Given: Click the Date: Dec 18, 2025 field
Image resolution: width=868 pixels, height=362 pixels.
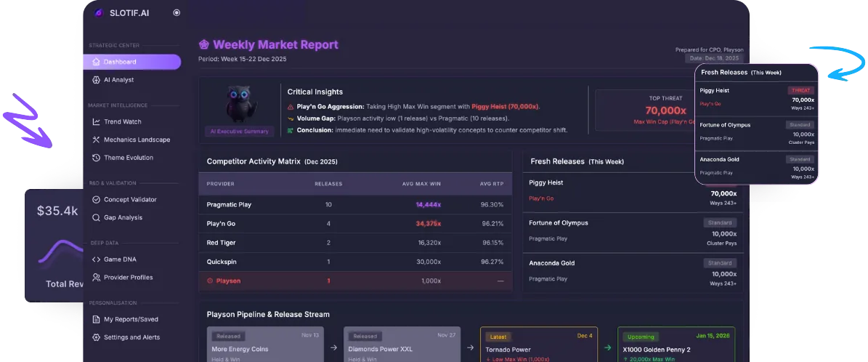Looking at the screenshot, I should tap(714, 58).
